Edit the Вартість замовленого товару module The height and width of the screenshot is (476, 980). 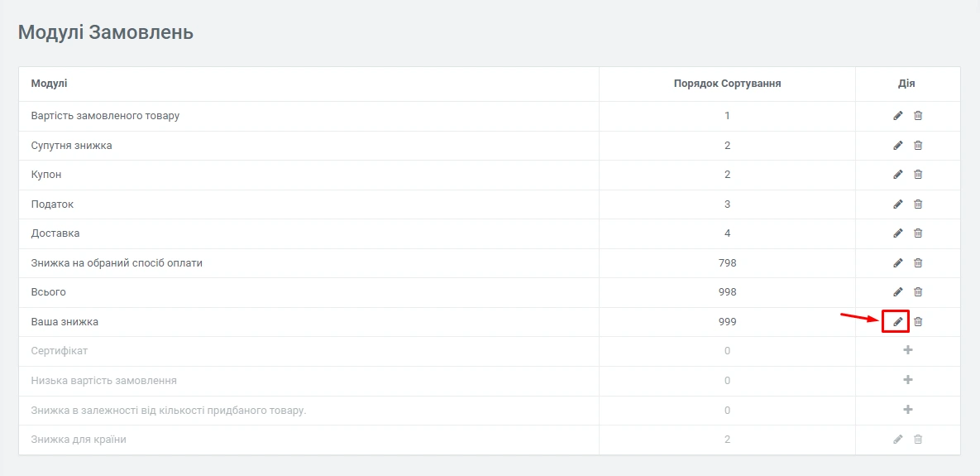(898, 116)
